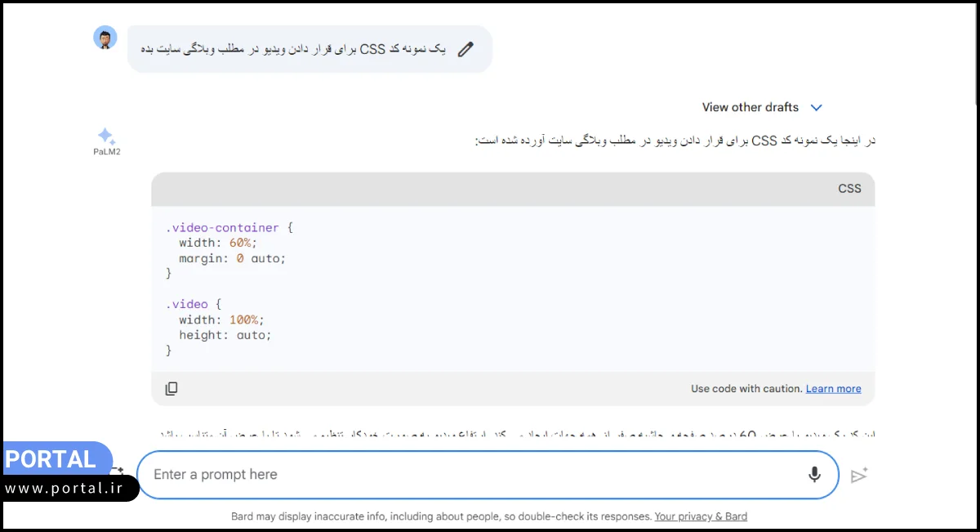Open the View other drafts selector
The width and height of the screenshot is (980, 532).
tap(751, 107)
